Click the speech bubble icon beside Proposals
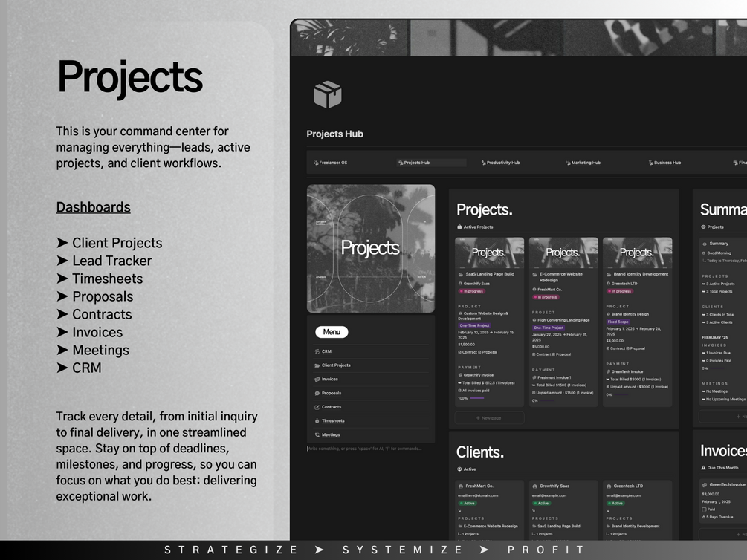The height and width of the screenshot is (560, 747). point(317,394)
